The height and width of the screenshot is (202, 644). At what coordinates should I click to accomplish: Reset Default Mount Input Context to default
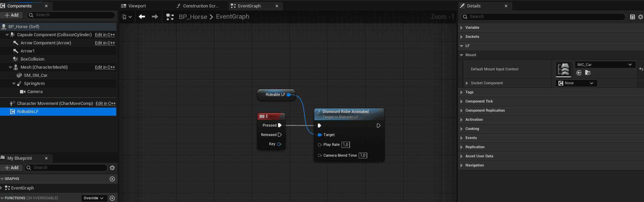[x=641, y=69]
